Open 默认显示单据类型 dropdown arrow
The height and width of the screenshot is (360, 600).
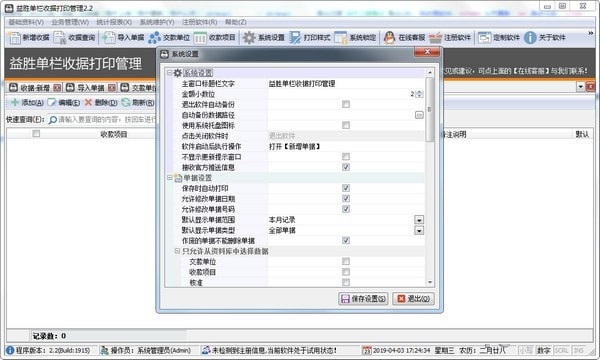[419, 230]
